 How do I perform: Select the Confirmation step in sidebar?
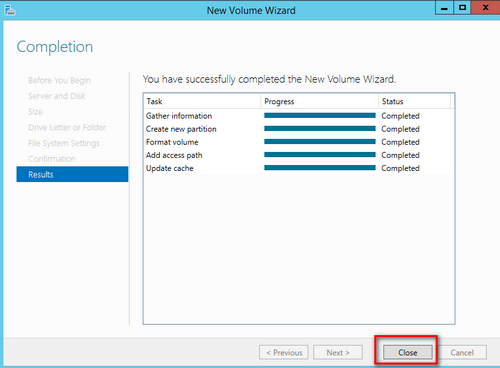point(52,159)
